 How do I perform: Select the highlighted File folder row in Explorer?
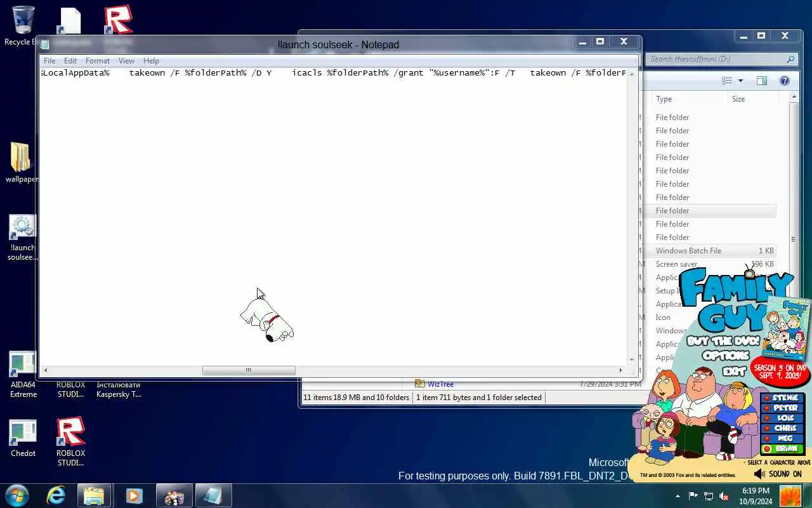(709, 211)
